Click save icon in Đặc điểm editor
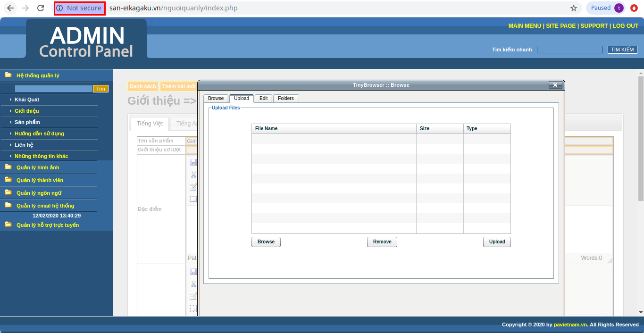Image resolution: width=644 pixels, height=333 pixels. point(193,162)
